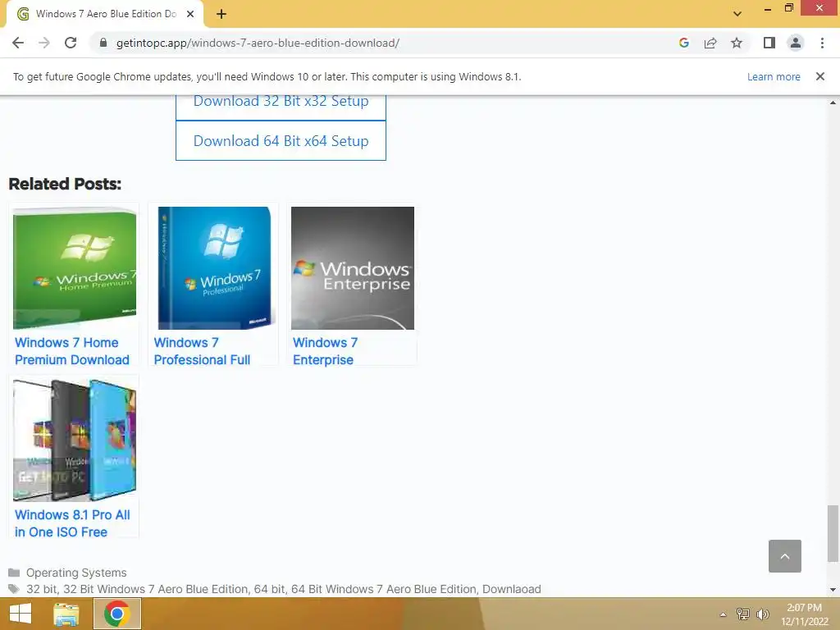The width and height of the screenshot is (840, 630).
Task: Open the Windows 7 Professional box thumbnail
Action: coord(214,268)
